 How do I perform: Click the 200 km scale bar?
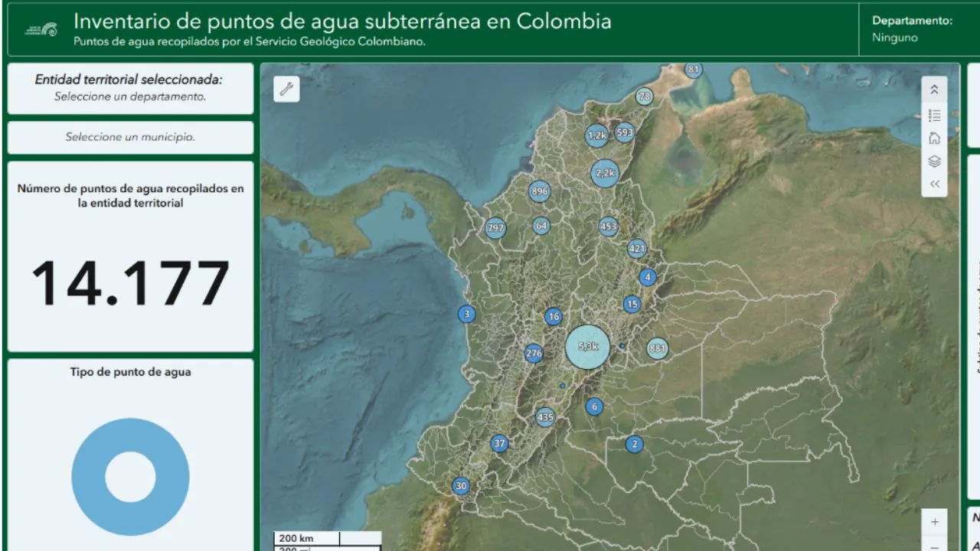(328, 538)
